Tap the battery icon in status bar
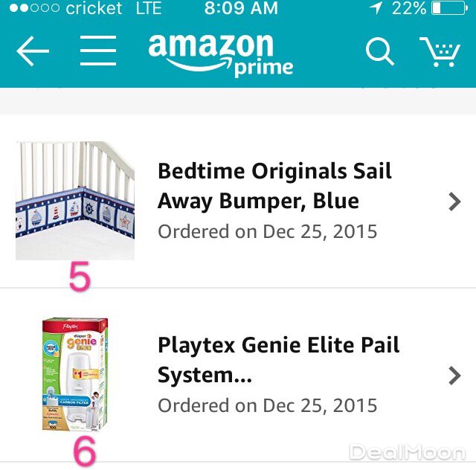The width and height of the screenshot is (476, 470). (448, 9)
